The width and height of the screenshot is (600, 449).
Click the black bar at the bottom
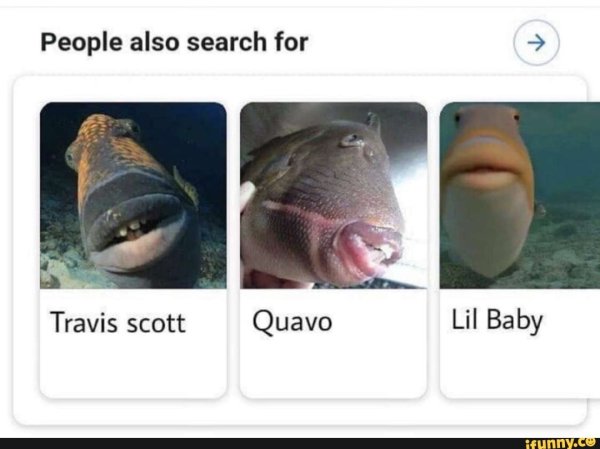pyautogui.click(x=300, y=444)
